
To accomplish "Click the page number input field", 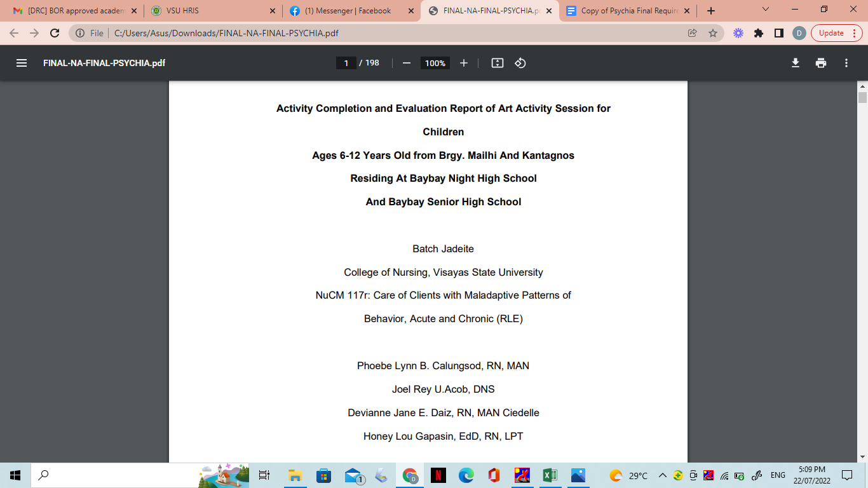I will point(346,63).
